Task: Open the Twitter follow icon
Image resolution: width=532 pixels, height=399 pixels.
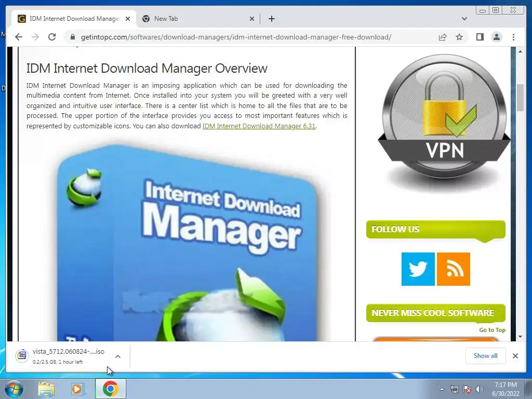Action: pos(418,269)
